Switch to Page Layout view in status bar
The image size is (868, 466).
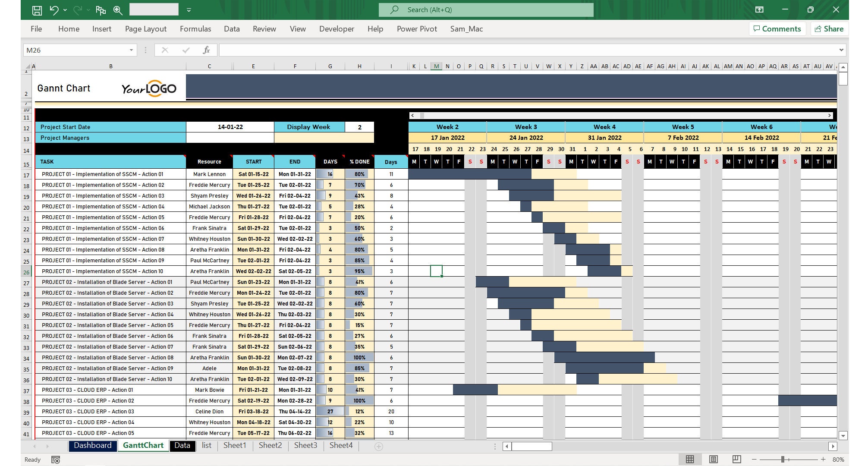click(714, 460)
